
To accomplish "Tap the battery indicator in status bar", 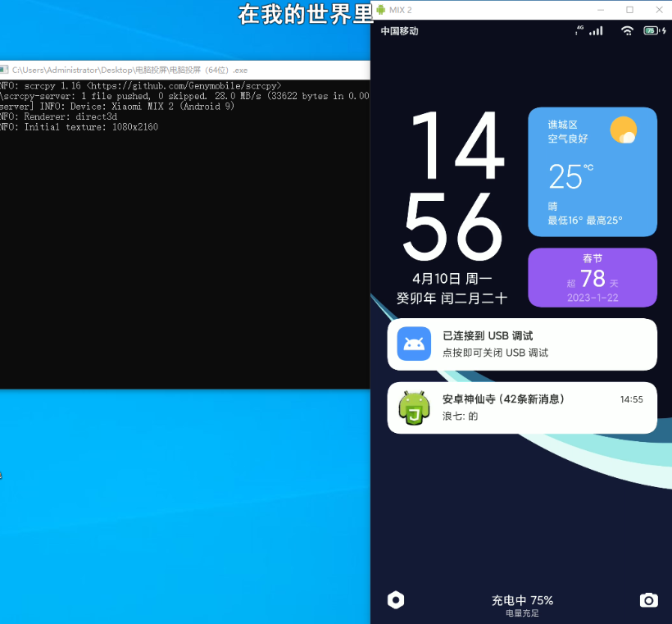I will pos(652,30).
